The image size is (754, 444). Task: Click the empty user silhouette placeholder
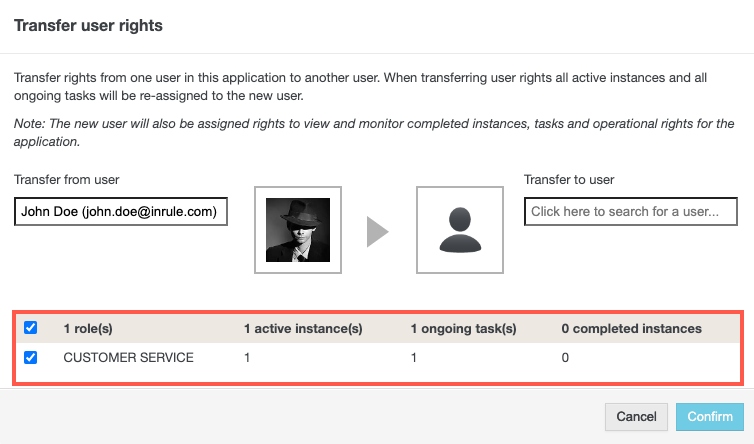[459, 229]
